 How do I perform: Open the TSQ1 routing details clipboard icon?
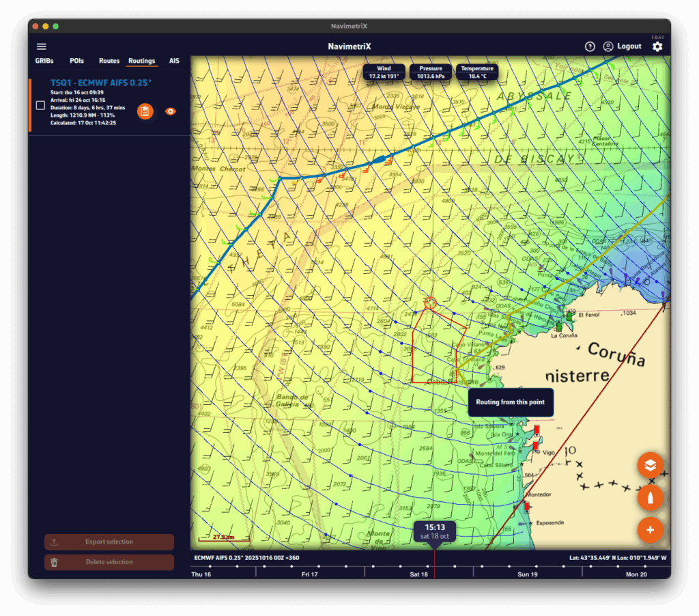(x=145, y=111)
